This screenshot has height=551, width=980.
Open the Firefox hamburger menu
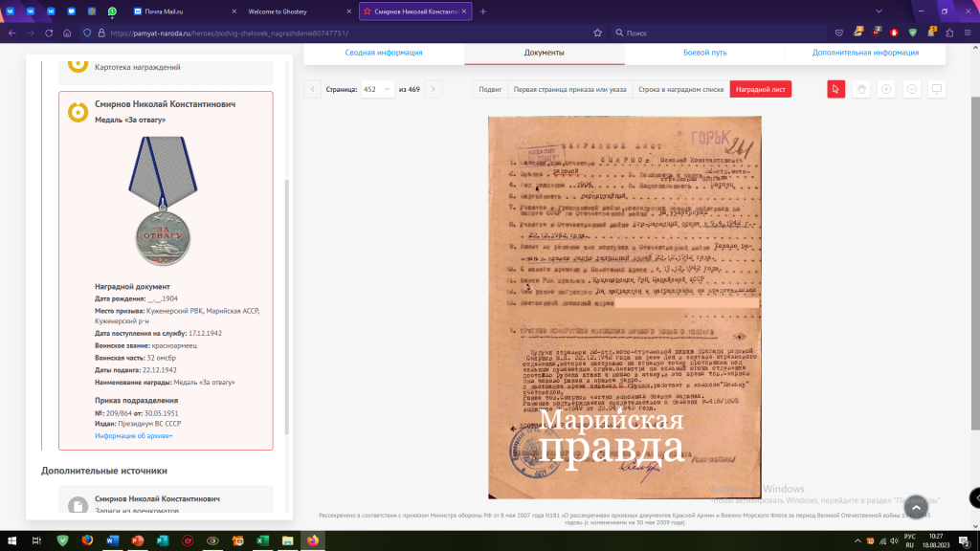click(968, 33)
